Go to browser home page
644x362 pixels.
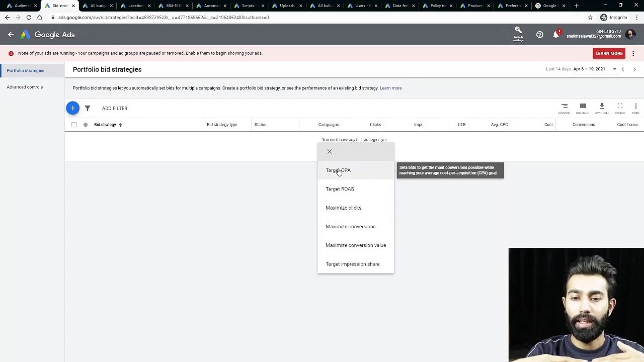(39, 17)
